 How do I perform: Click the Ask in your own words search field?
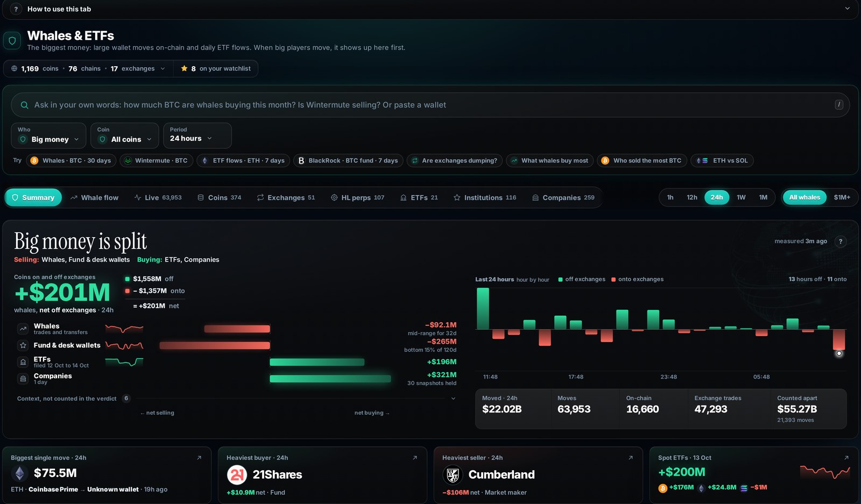coord(430,105)
